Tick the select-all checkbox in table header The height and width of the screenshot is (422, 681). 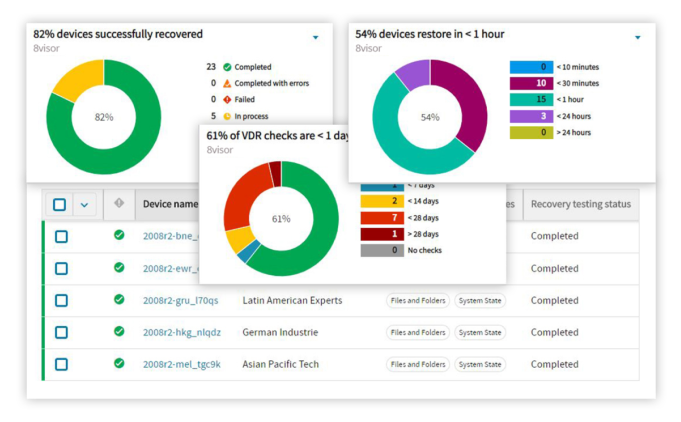[x=60, y=204]
